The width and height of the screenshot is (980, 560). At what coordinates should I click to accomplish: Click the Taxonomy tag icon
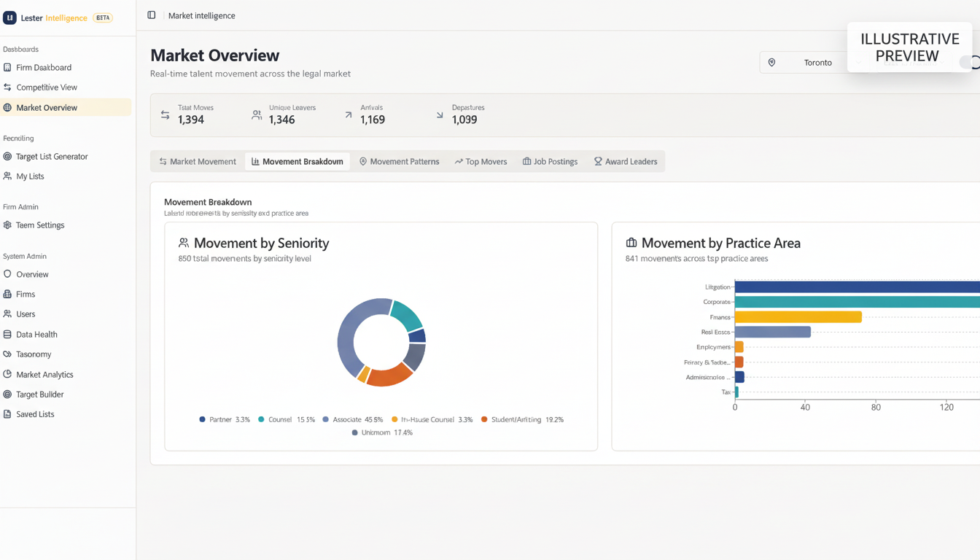pyautogui.click(x=7, y=354)
